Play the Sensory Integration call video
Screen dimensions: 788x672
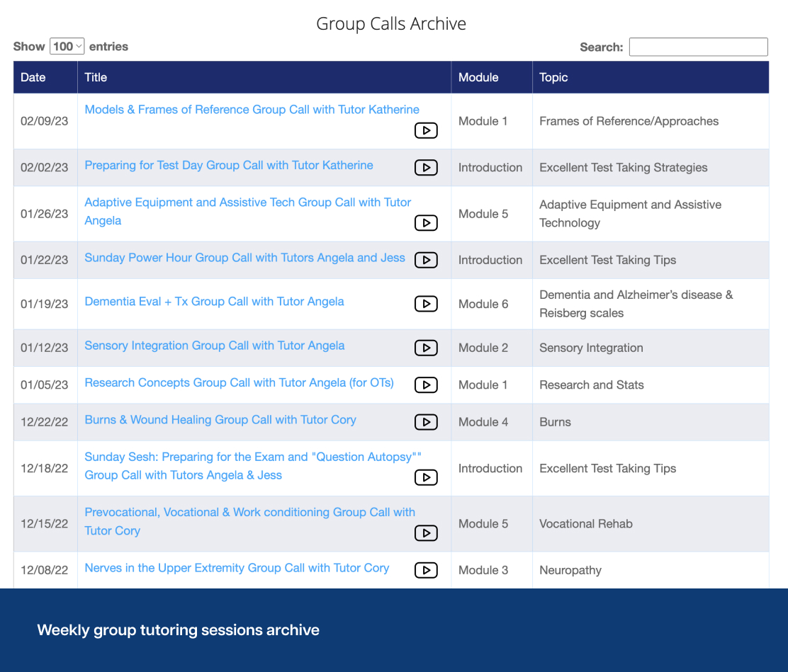[426, 348]
